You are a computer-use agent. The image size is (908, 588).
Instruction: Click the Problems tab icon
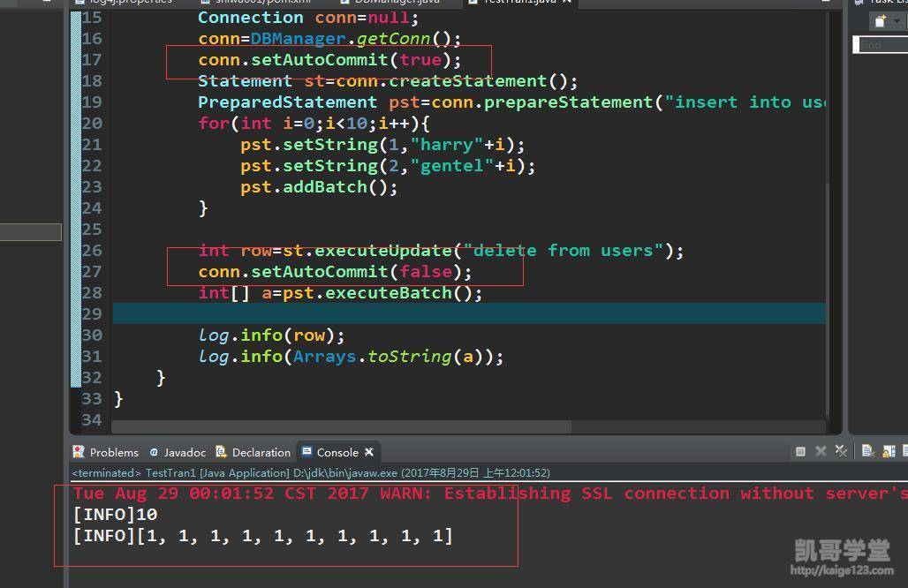[x=79, y=451]
